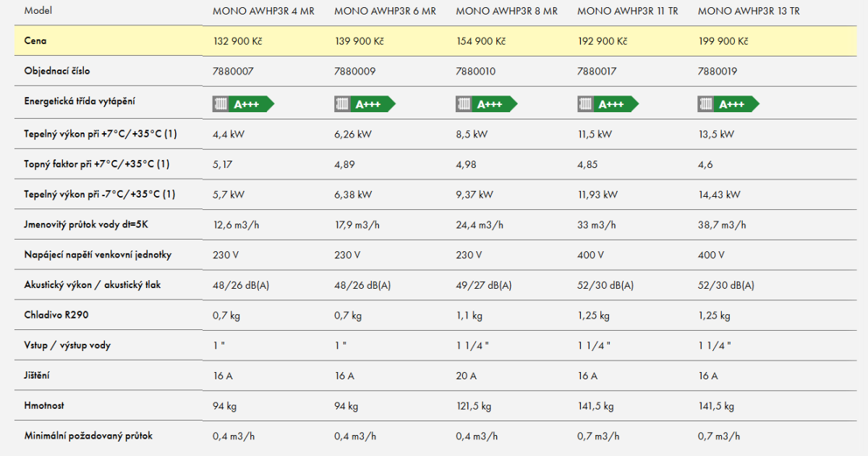Click the 132 900 Kč price cell
The image size is (868, 456).
237,41
